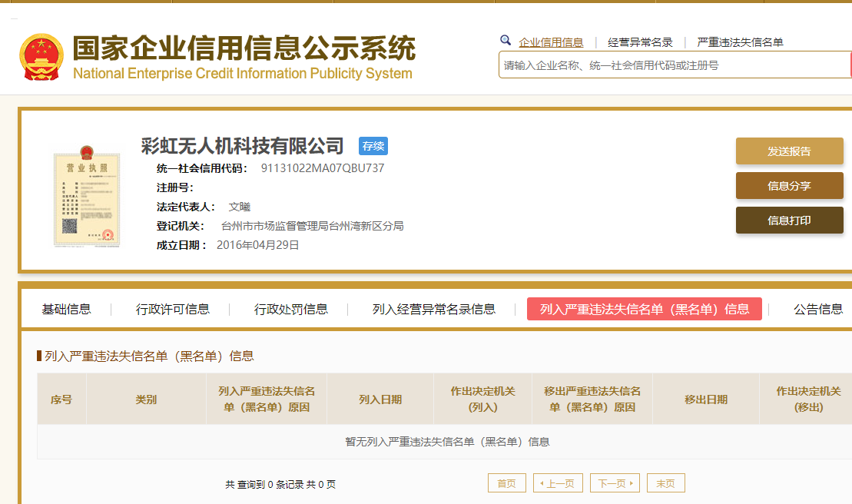Open the 行政处罚信息 tab
852x504 pixels.
291,309
